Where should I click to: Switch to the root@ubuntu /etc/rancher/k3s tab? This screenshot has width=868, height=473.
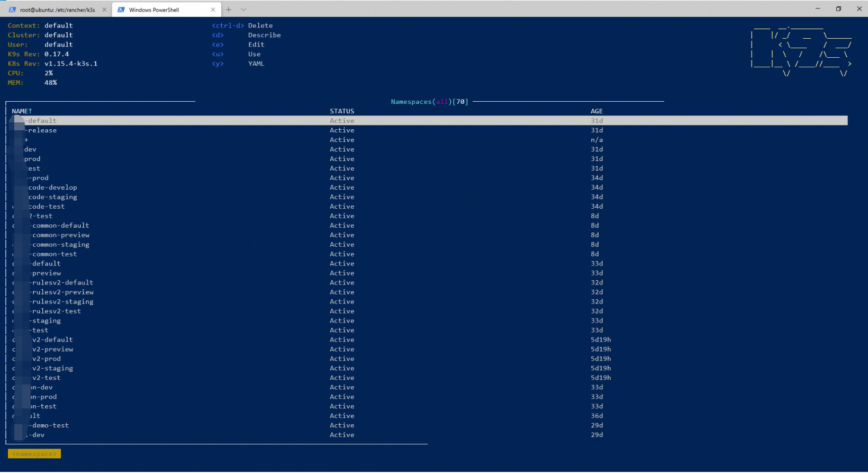(57, 10)
